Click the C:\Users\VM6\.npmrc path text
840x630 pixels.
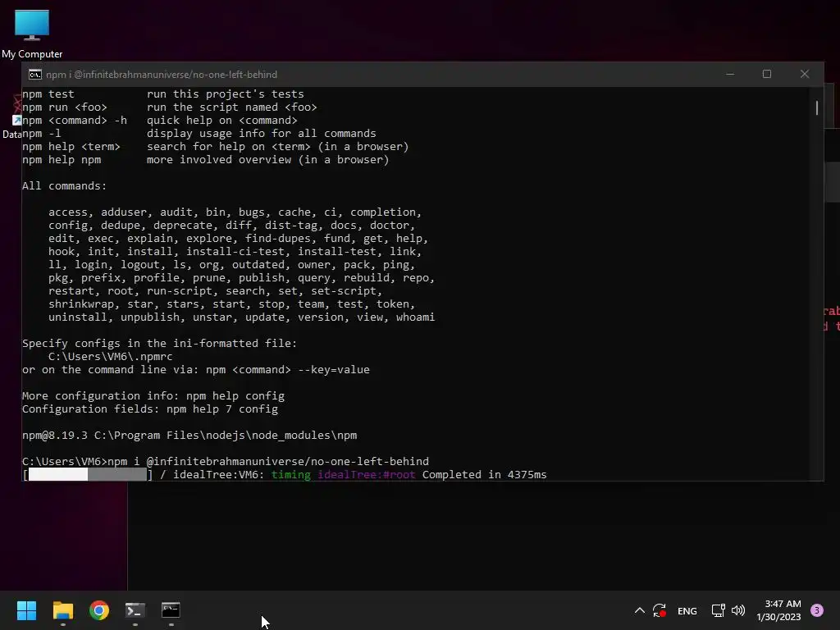[x=111, y=356]
